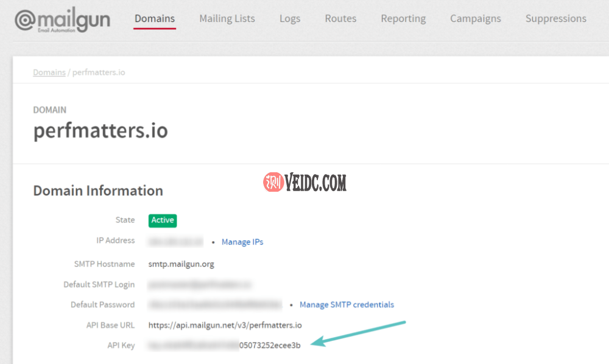Select the smtp.mailgun.org hostname text

click(x=181, y=264)
